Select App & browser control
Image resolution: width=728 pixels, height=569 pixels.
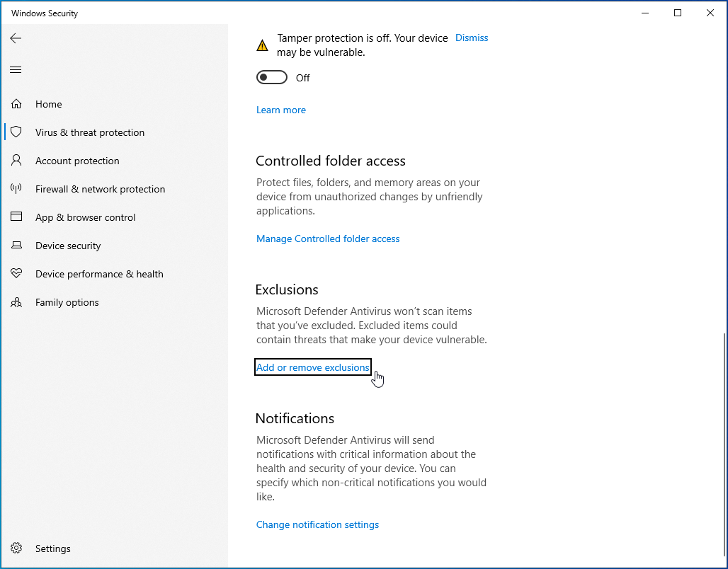(86, 217)
